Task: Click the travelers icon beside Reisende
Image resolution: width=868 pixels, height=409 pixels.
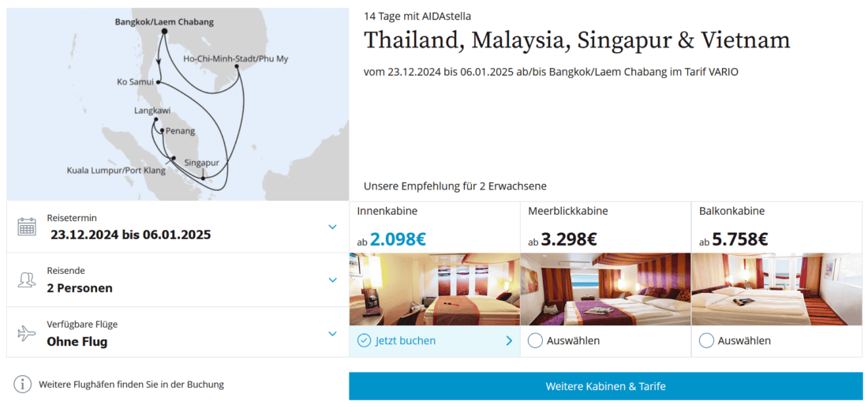Action: 27,280
